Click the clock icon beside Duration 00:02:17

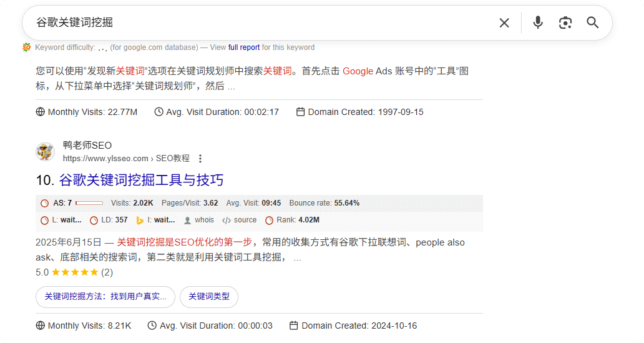point(159,112)
